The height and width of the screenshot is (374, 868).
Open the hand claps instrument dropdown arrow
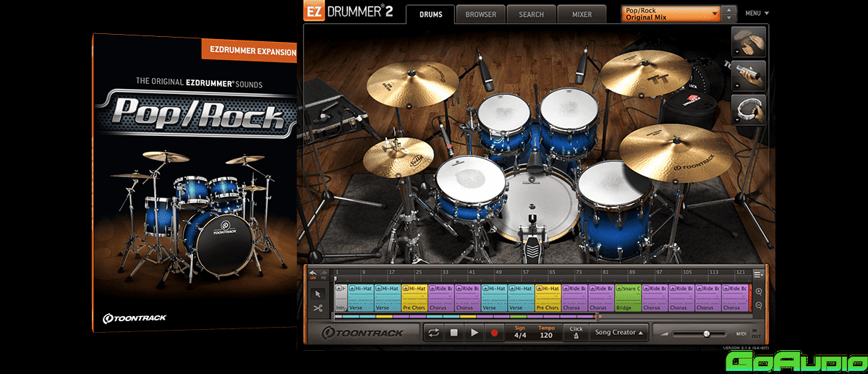(736, 53)
